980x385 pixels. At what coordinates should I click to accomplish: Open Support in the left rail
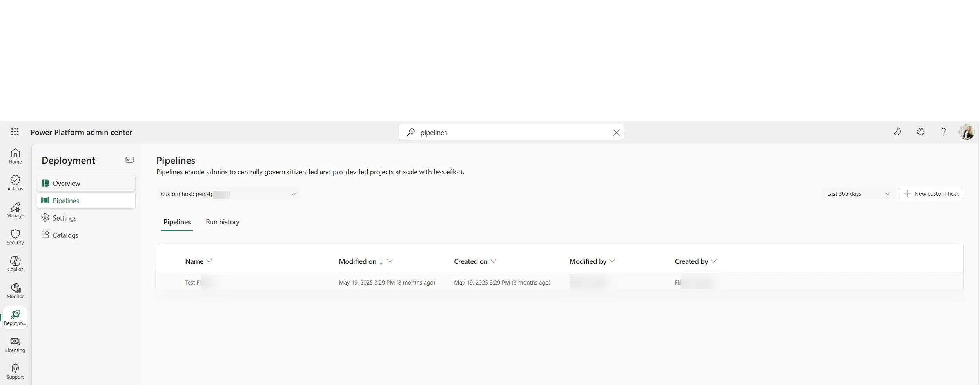[x=15, y=372]
